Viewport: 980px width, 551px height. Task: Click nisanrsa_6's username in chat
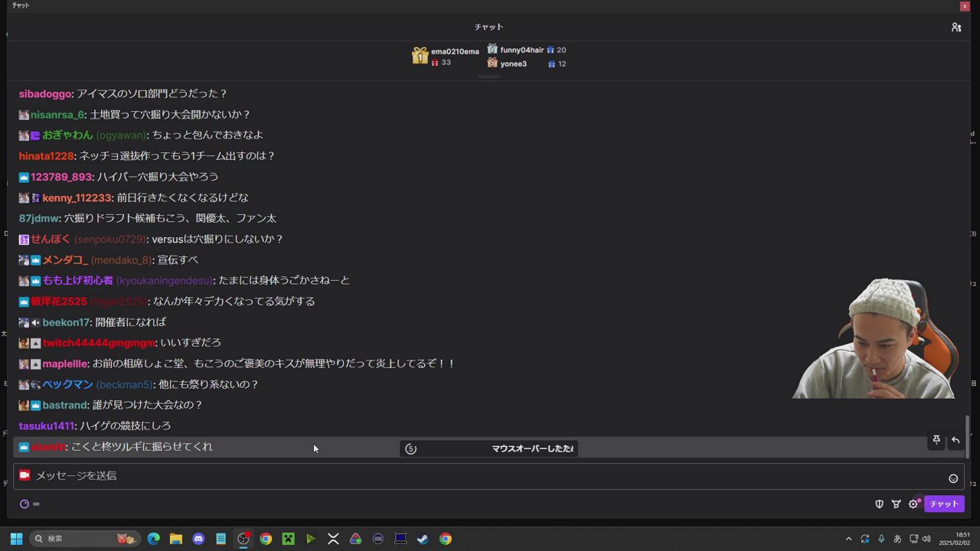[x=57, y=114]
